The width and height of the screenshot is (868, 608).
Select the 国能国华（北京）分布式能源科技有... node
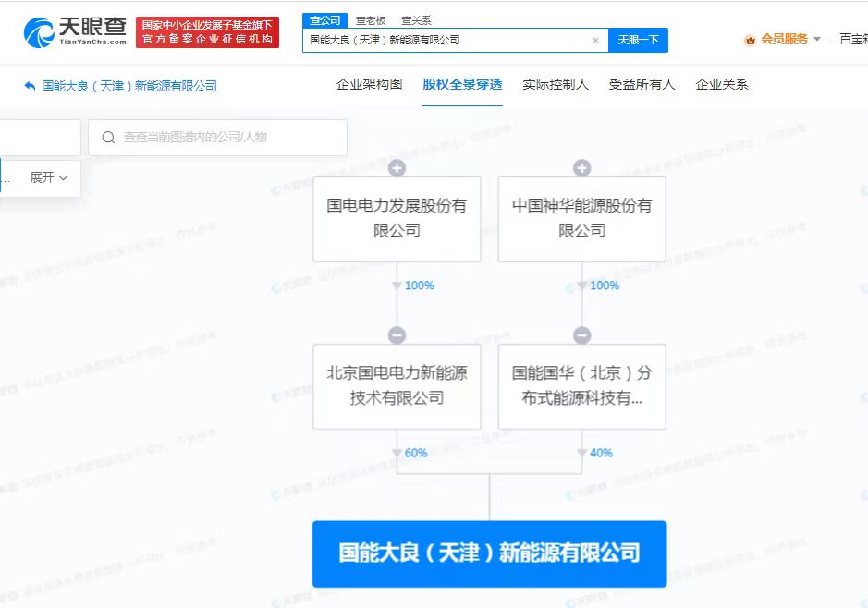[581, 387]
